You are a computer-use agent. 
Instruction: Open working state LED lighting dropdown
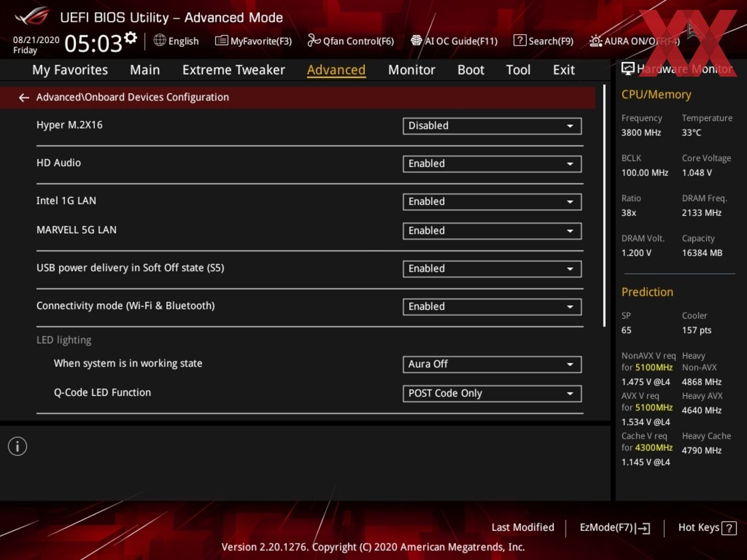coord(492,364)
